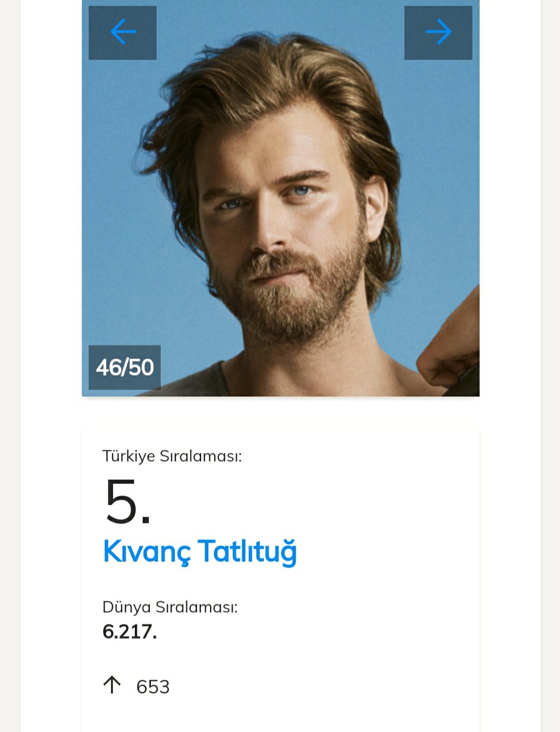Click the 653 rank change number
Screen dimensions: 560x732
click(152, 687)
